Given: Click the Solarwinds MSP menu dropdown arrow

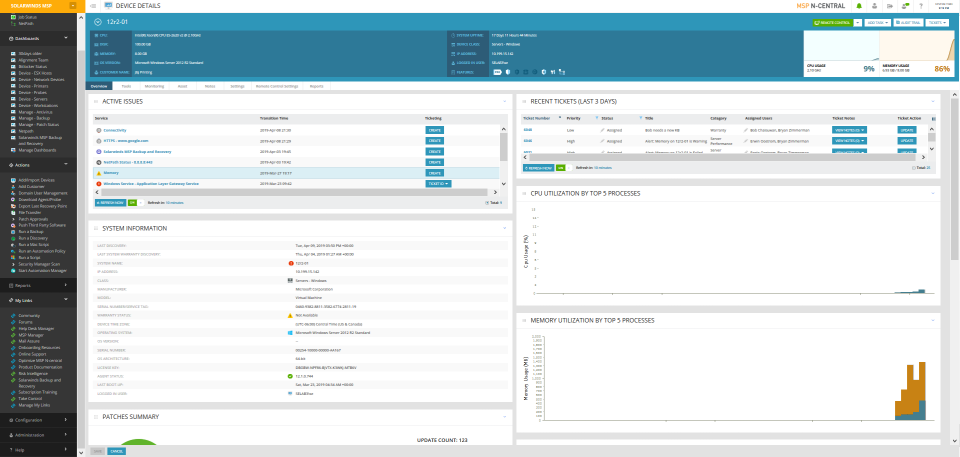Looking at the screenshot, I should click(73, 6).
